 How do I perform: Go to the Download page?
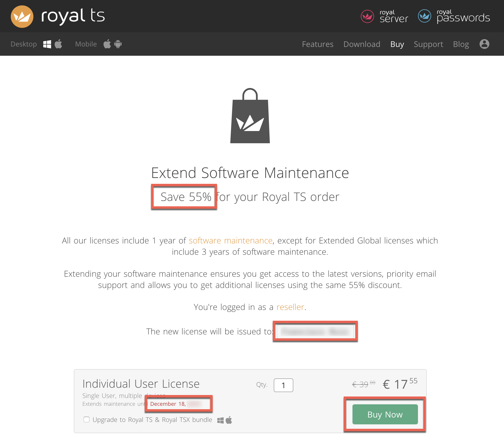pyautogui.click(x=362, y=44)
